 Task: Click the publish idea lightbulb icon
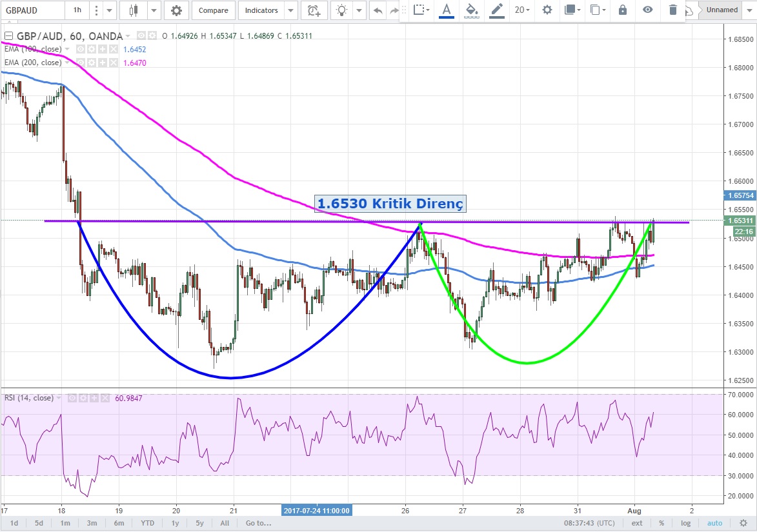[x=341, y=10]
